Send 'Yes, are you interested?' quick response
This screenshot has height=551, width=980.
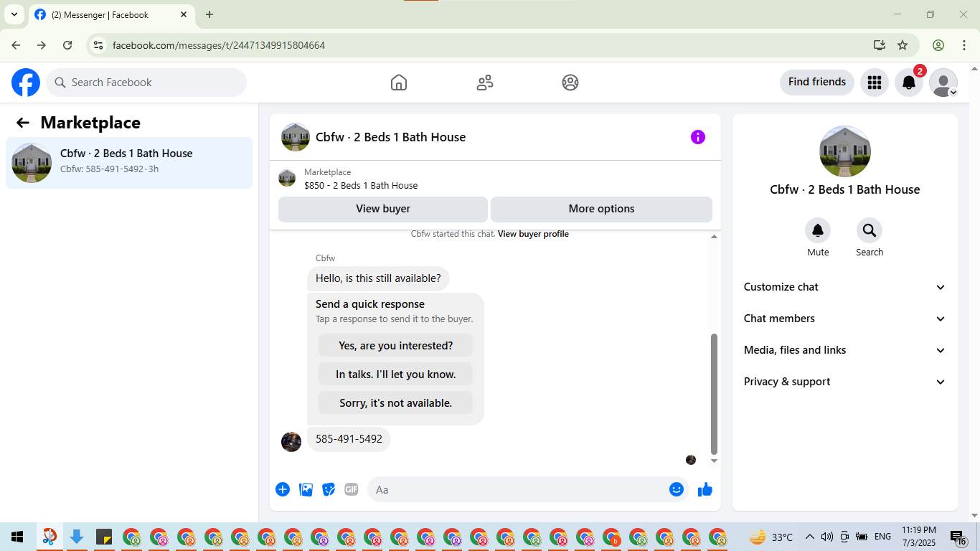pos(395,345)
